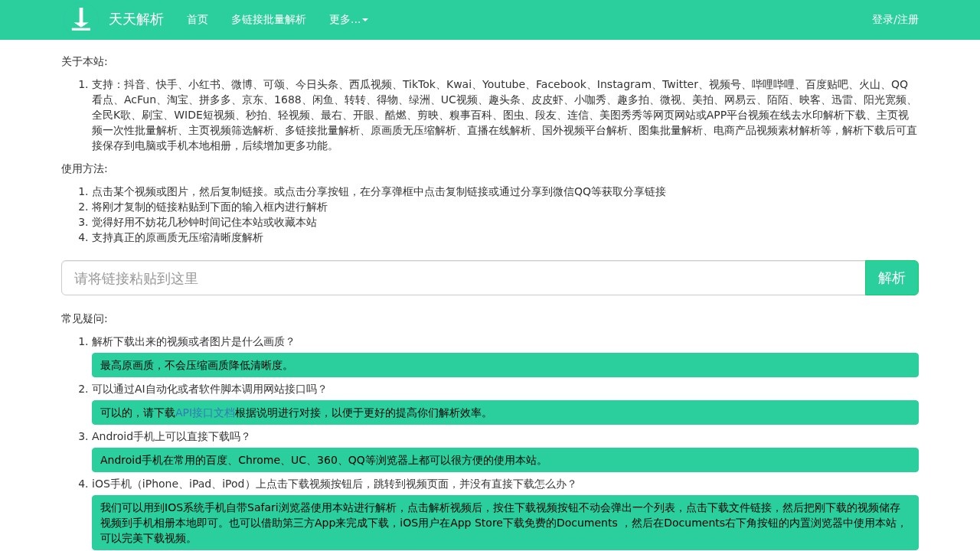Go to the 首页 nav item

198,20
